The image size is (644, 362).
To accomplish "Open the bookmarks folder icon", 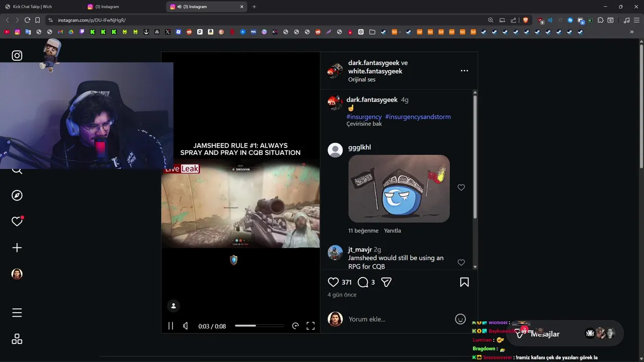I will pyautogui.click(x=372, y=32).
